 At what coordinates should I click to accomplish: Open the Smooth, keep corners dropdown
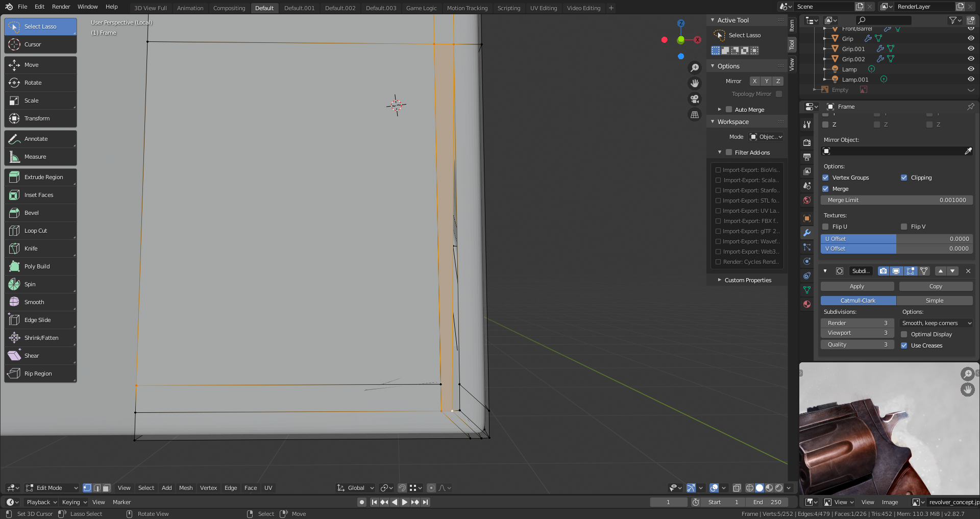click(936, 323)
